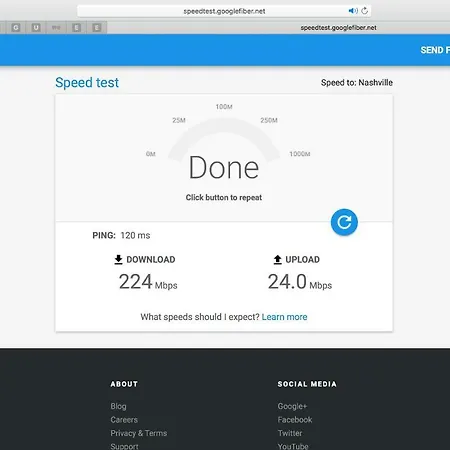Click the blue repeat speed test button

coord(344,222)
